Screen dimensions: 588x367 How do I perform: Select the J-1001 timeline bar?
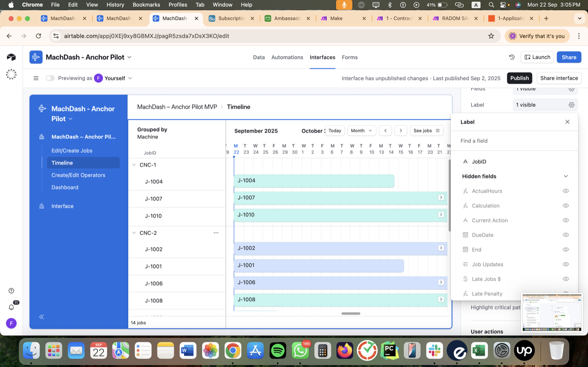[319, 266]
